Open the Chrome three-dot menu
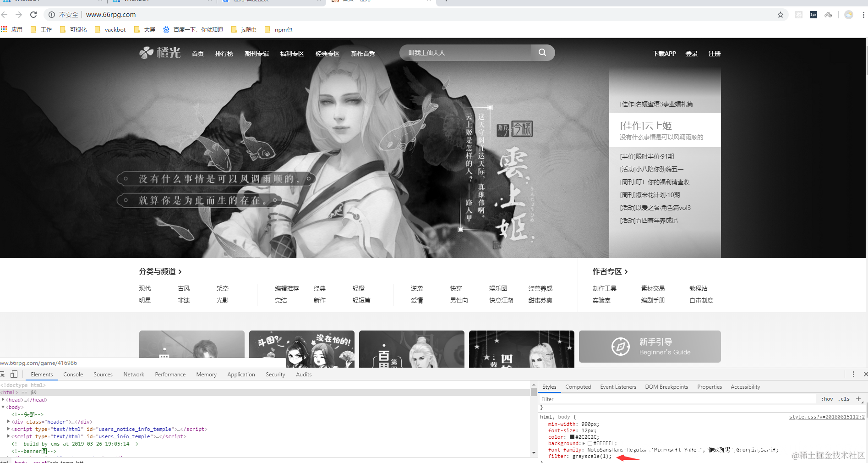The height and width of the screenshot is (463, 868). pyautogui.click(x=863, y=15)
